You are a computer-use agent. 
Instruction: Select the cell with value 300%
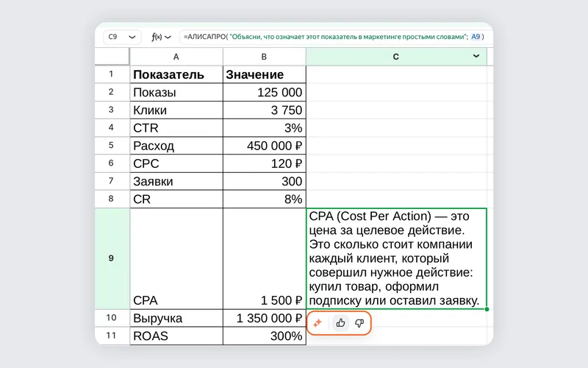[265, 336]
